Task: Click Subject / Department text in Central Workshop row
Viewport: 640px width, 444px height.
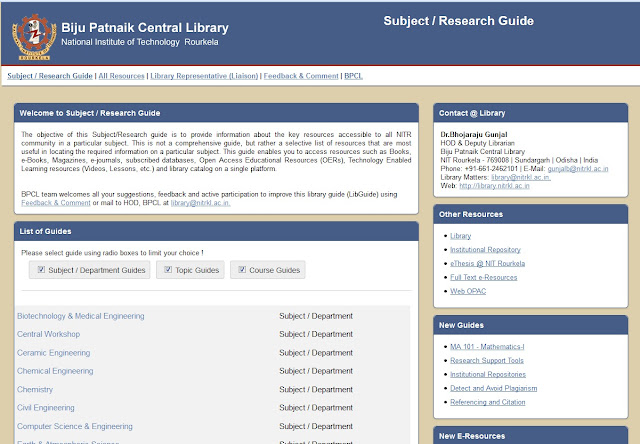Action: [316, 334]
